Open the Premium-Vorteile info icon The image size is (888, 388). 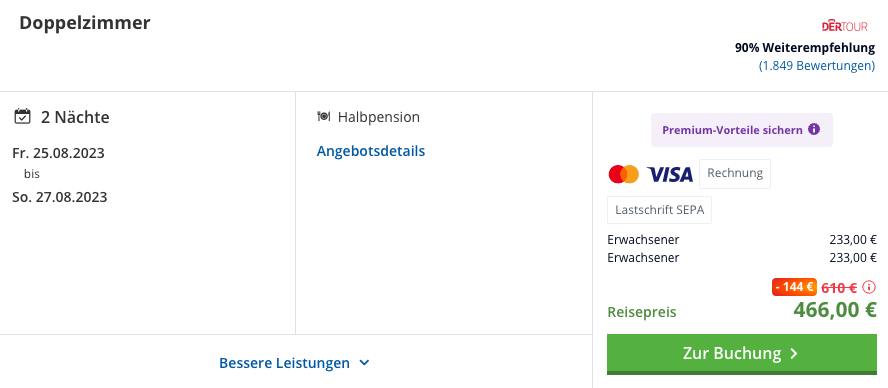pos(814,130)
